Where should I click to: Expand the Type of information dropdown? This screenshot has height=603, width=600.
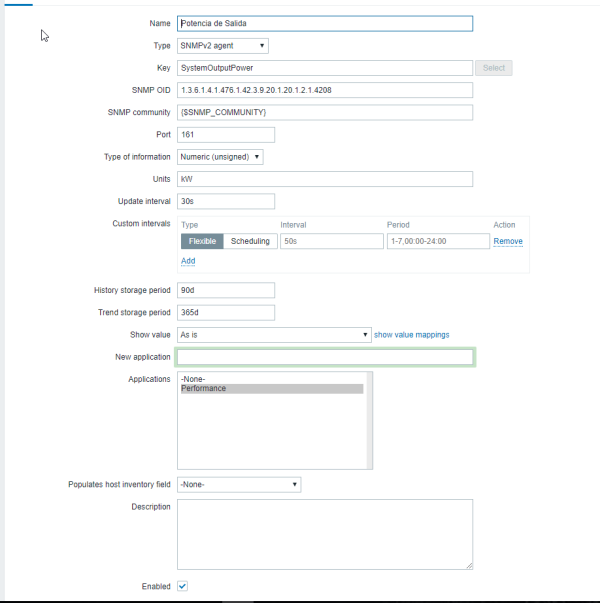(x=221, y=157)
